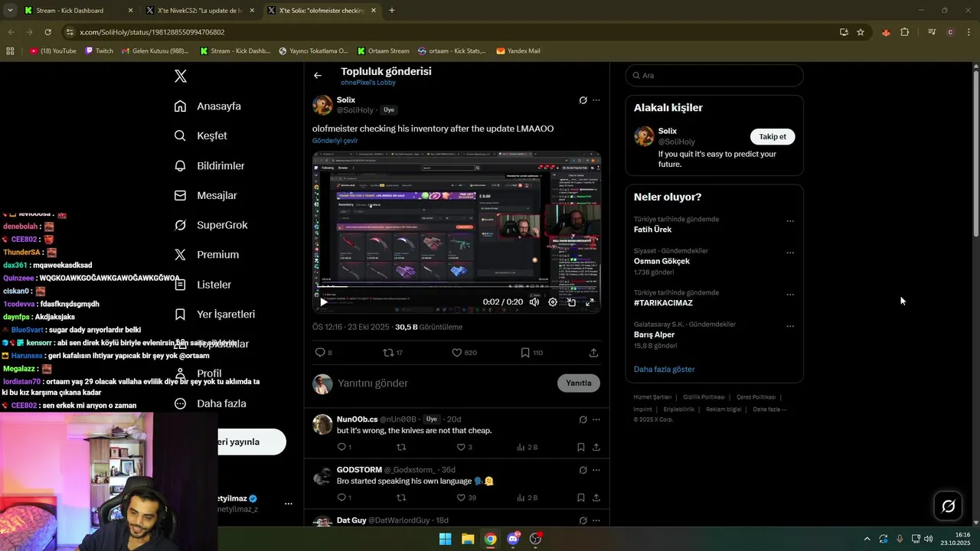Open Solix profile avatar on the post
The image size is (980, 551).
[322, 105]
